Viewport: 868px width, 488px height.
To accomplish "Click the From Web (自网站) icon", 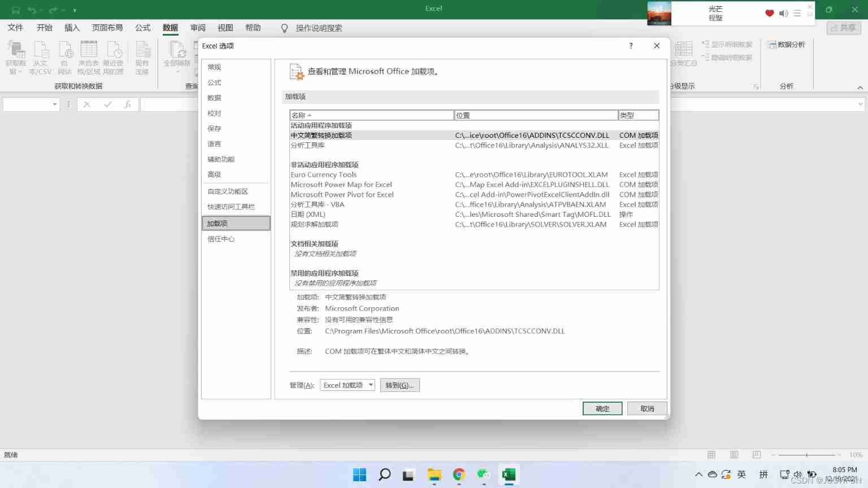I will pos(65,57).
